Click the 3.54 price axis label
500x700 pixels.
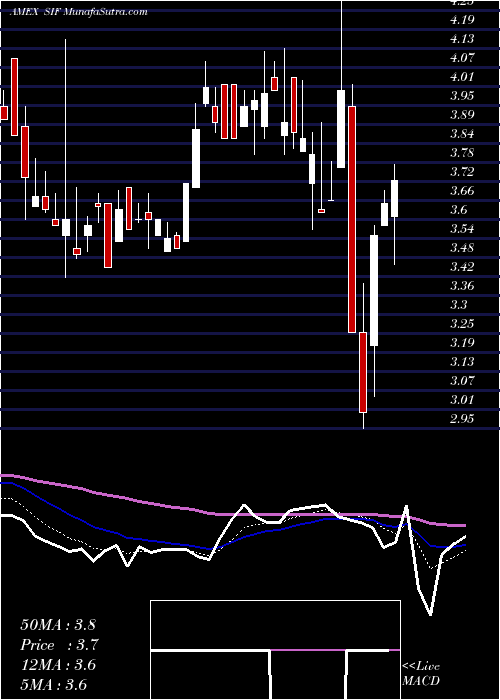pyautogui.click(x=462, y=229)
